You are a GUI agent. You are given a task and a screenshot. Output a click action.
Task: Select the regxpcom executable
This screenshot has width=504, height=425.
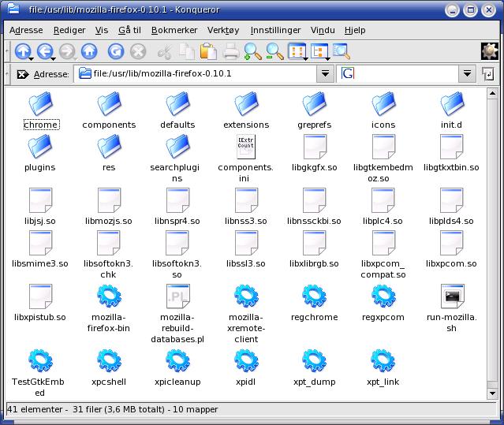(x=383, y=303)
